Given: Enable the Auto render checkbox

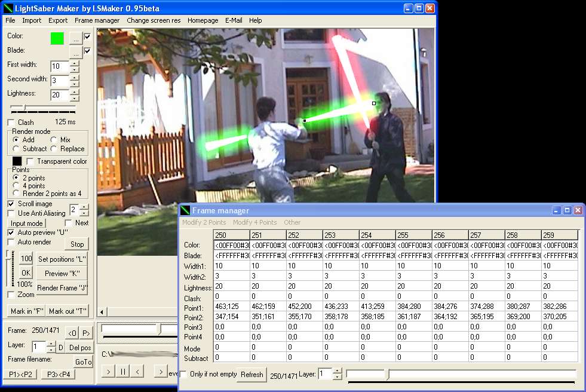Looking at the screenshot, I should coord(11,242).
